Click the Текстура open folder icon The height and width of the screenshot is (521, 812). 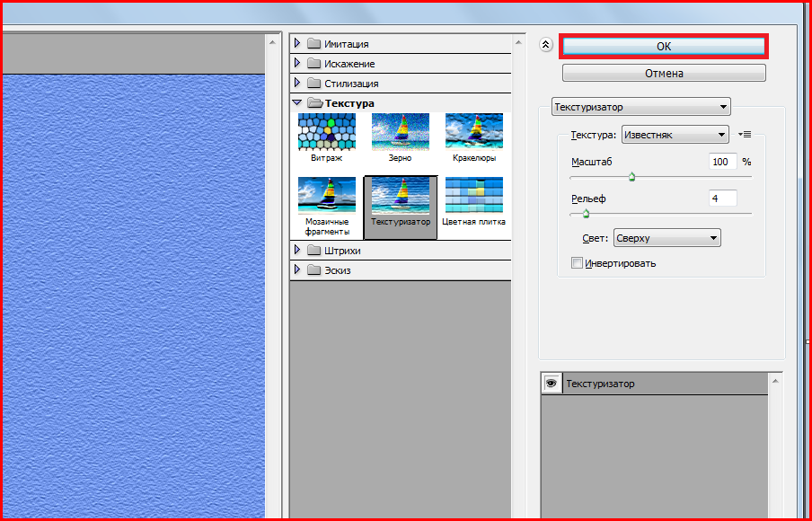coord(315,102)
